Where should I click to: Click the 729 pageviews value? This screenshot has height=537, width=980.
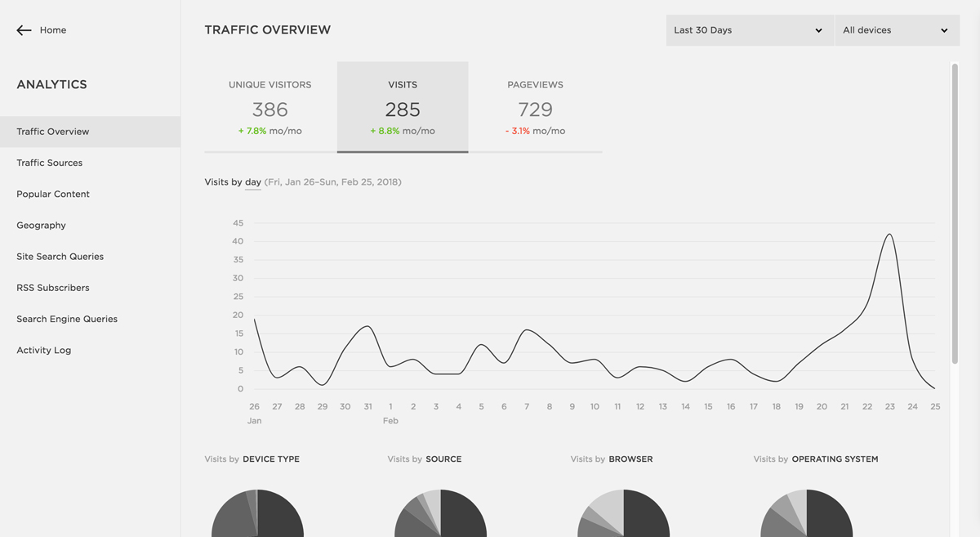(x=536, y=110)
